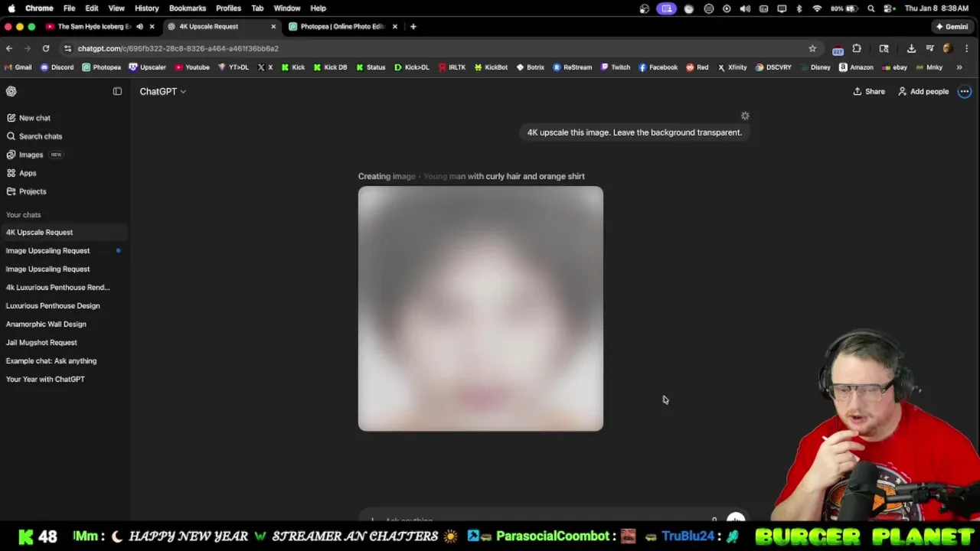Show more bookmarks with the double chevron
Screen dimensions: 980x551
coord(959,67)
